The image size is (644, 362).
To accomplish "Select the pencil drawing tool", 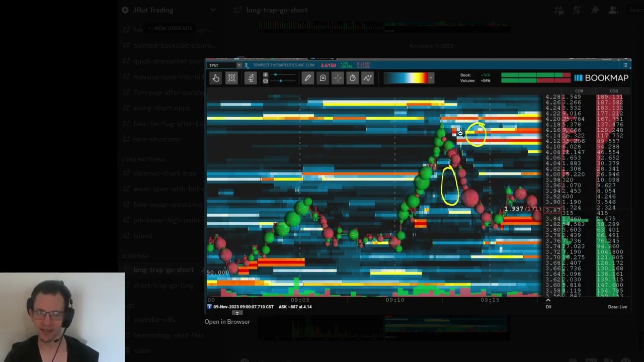I will click(307, 78).
